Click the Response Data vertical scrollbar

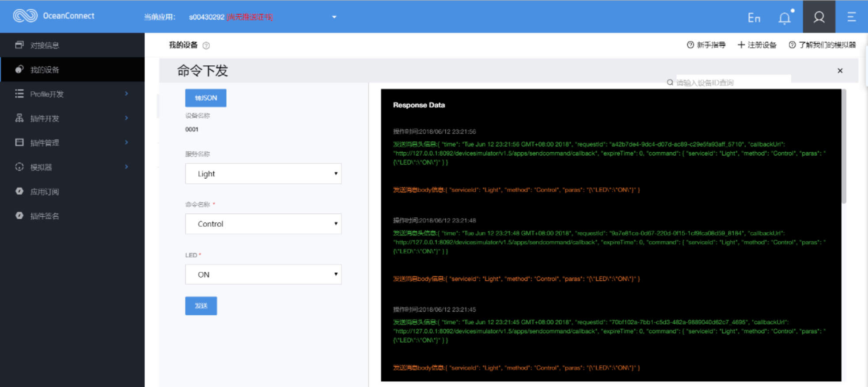[844, 147]
